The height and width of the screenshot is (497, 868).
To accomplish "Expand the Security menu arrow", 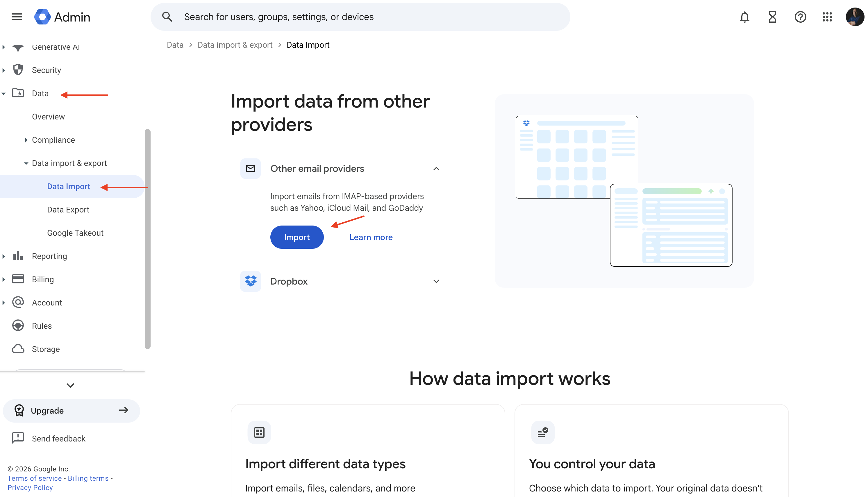I will click(x=4, y=70).
